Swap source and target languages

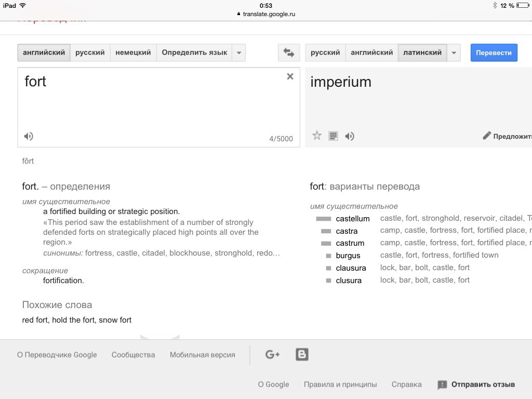point(289,52)
